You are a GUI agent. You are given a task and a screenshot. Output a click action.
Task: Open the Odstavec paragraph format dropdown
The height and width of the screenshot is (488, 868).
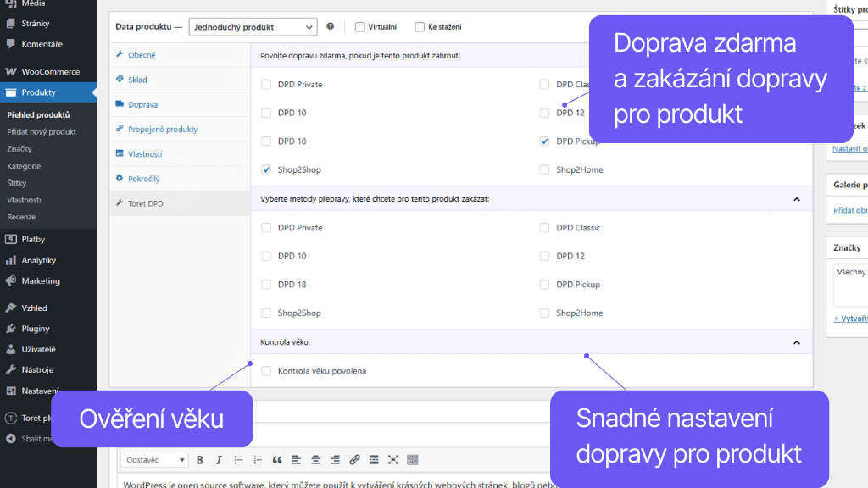click(154, 460)
